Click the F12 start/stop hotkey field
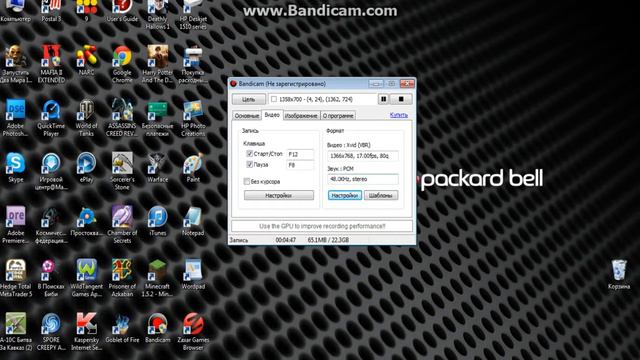Screen dimensions: 640x360 click(x=300, y=154)
